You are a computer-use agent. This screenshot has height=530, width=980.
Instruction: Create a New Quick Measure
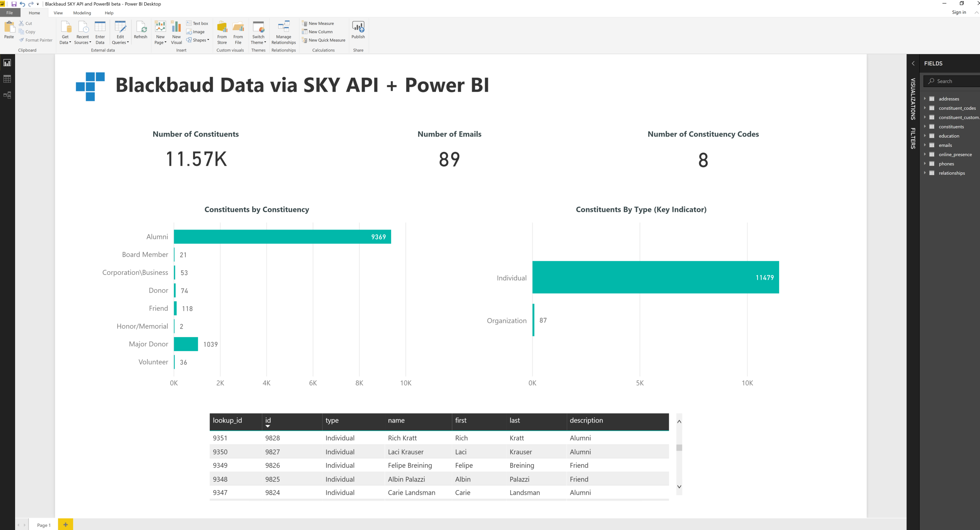coord(323,40)
